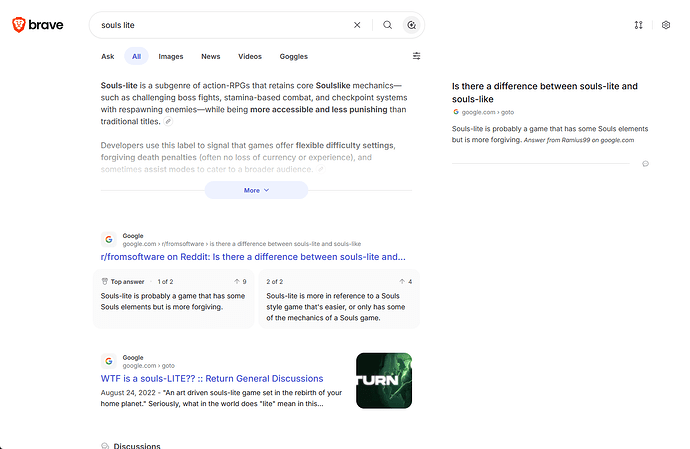Open the settings gear icon
Screen dimensions: 690x449
click(666, 25)
